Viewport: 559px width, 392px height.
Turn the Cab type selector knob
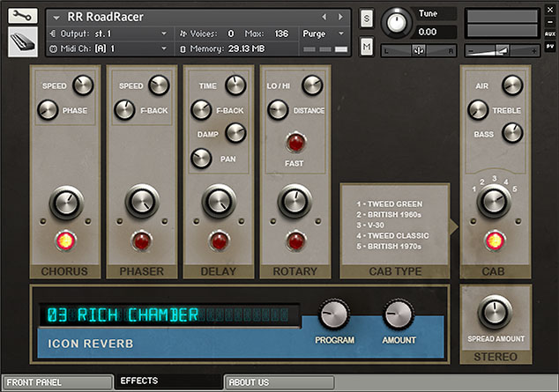coord(494,202)
